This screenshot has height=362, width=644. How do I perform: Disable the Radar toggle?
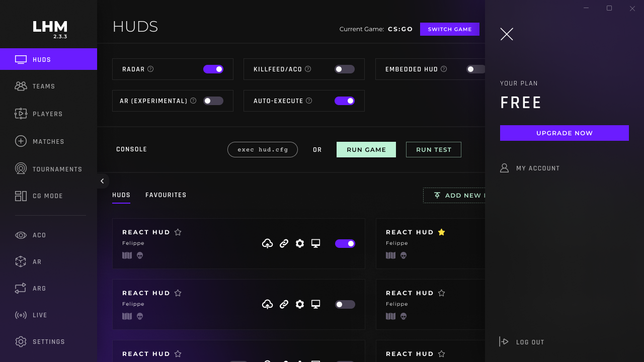[213, 69]
